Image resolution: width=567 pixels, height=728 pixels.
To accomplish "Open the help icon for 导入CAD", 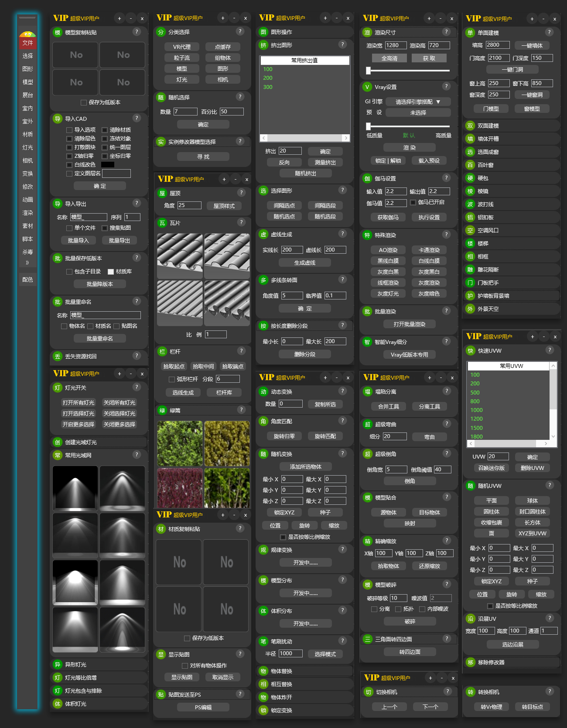I will [137, 118].
